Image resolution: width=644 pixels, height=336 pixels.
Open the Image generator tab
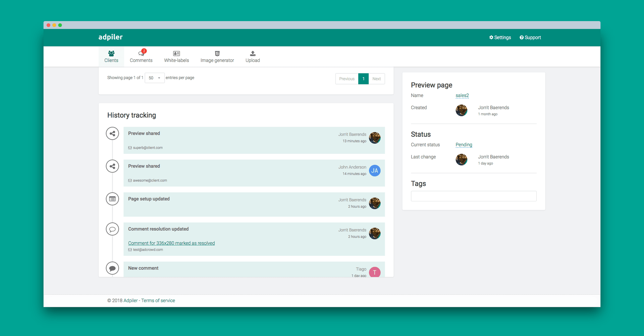pos(217,56)
